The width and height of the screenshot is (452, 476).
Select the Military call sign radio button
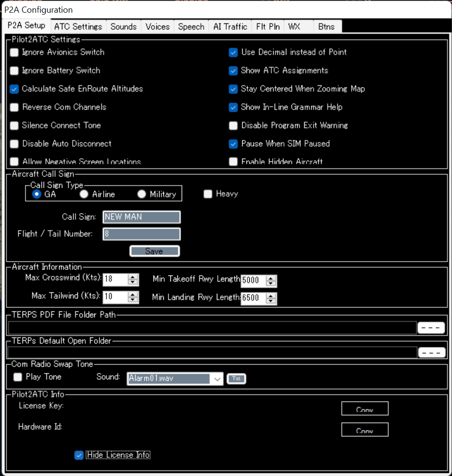141,194
